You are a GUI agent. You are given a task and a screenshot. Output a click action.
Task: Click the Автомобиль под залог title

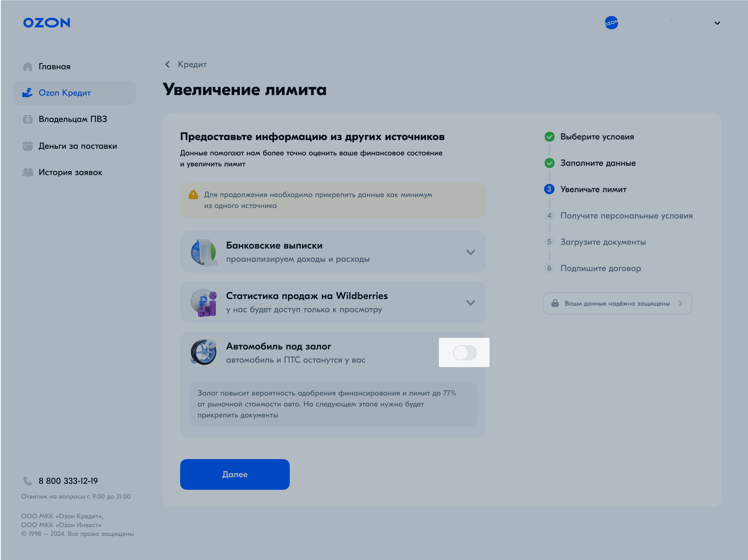click(279, 346)
